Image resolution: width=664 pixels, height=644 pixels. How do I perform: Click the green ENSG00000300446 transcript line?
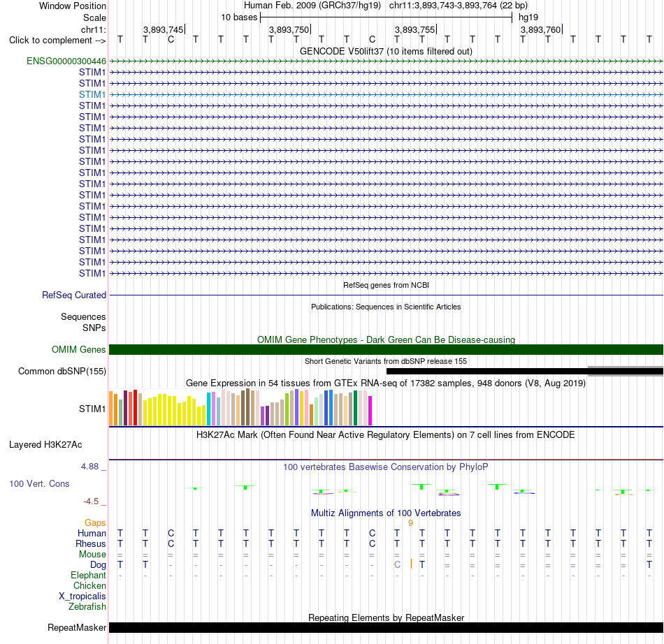(x=387, y=61)
